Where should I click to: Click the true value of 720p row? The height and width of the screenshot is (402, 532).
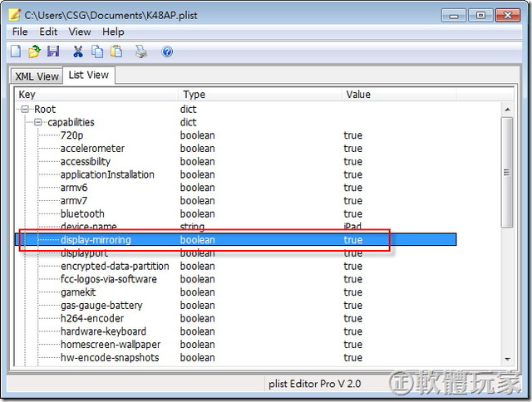coord(352,135)
